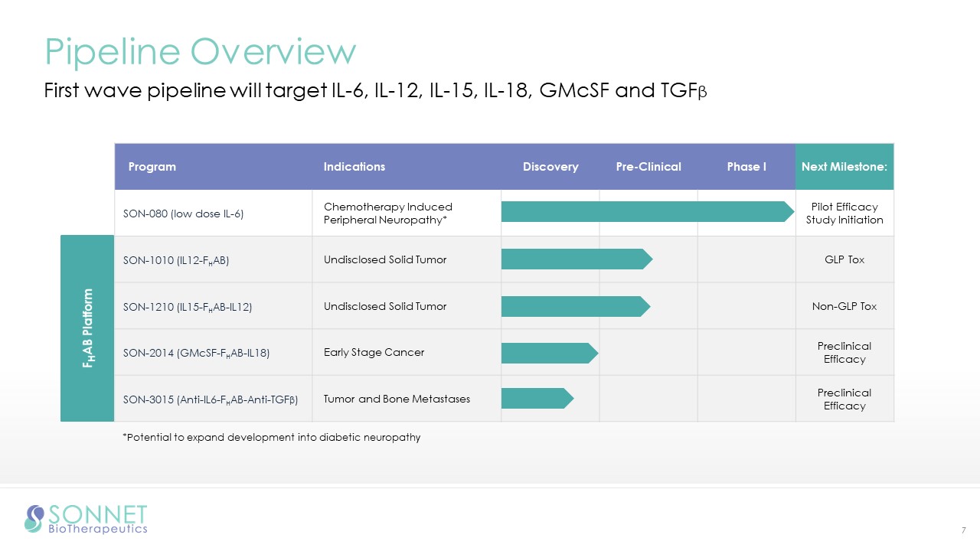Viewport: 980px width, 551px height.
Task: Click the Discovery column header
Action: (550, 167)
